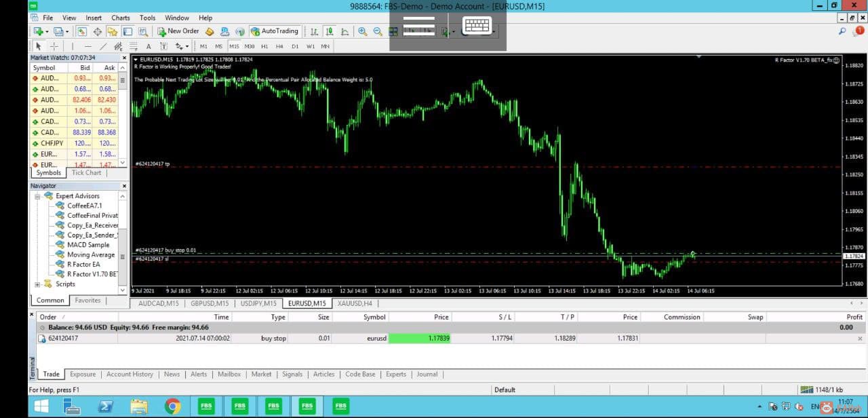Toggle the Market Watch window icon
868x418 pixels.
tap(81, 31)
